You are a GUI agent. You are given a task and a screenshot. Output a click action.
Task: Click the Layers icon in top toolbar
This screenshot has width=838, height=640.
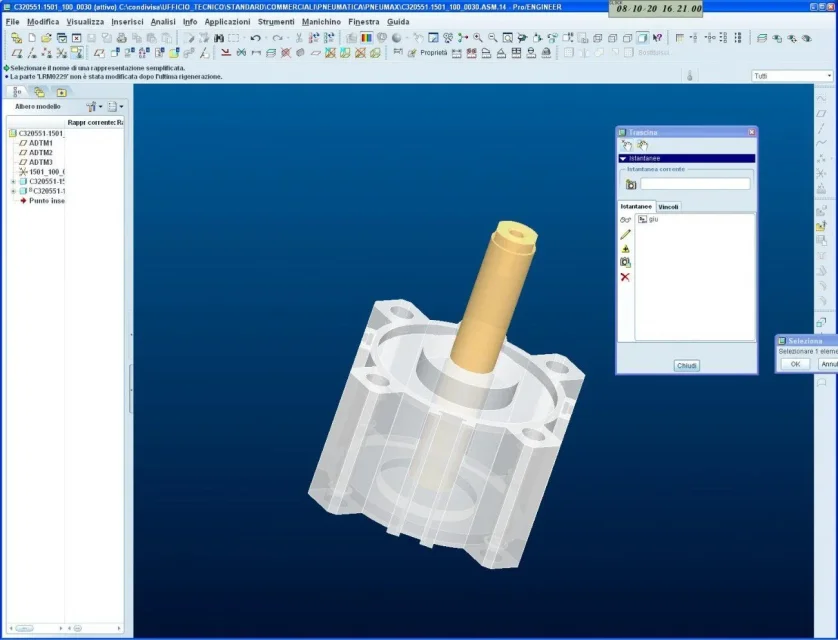[x=762, y=38]
